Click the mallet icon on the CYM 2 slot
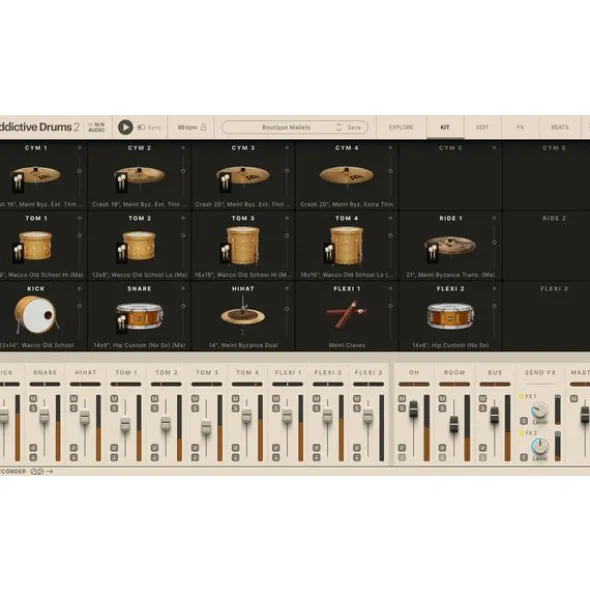The width and height of the screenshot is (590, 591). tap(121, 183)
